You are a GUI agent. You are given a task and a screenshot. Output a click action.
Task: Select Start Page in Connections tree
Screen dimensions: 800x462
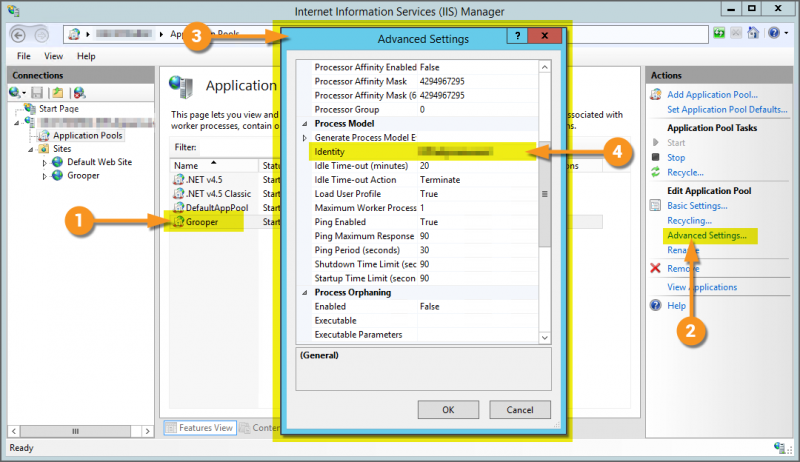(x=59, y=109)
